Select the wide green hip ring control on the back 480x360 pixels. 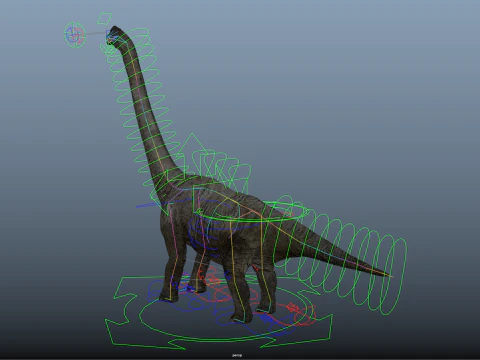pyautogui.click(x=253, y=211)
